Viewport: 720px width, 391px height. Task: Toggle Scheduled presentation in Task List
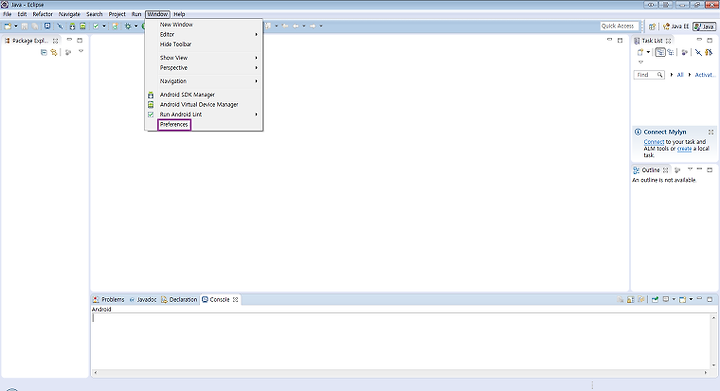(671, 52)
